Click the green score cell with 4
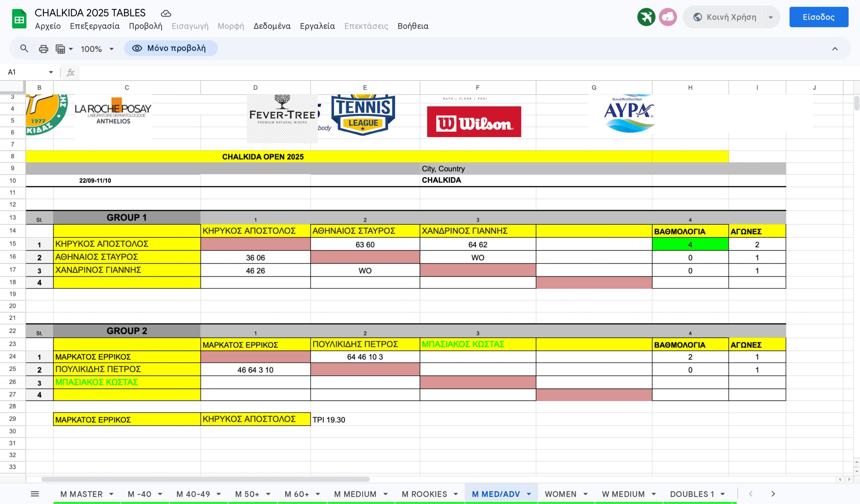The width and height of the screenshot is (860, 504). (690, 244)
